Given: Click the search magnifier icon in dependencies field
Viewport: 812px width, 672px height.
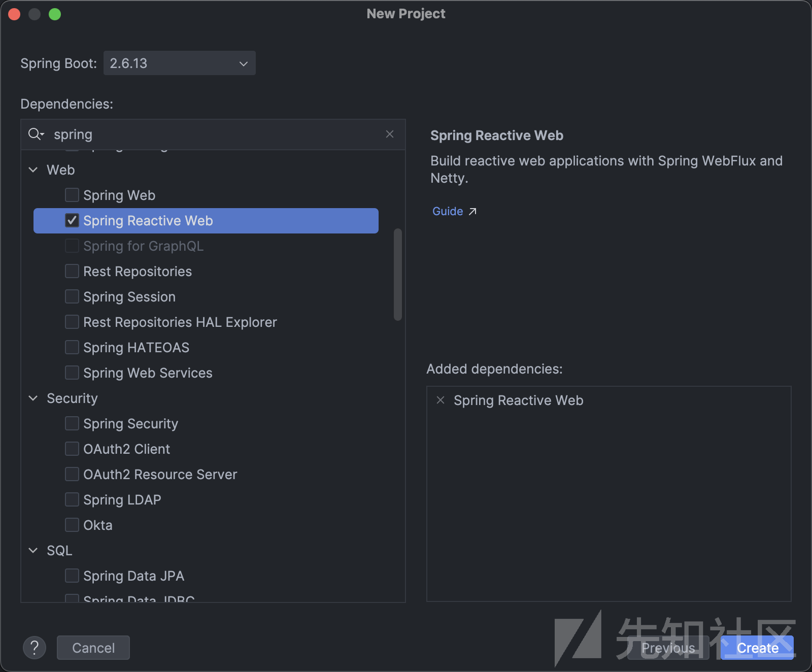Looking at the screenshot, I should (x=36, y=134).
